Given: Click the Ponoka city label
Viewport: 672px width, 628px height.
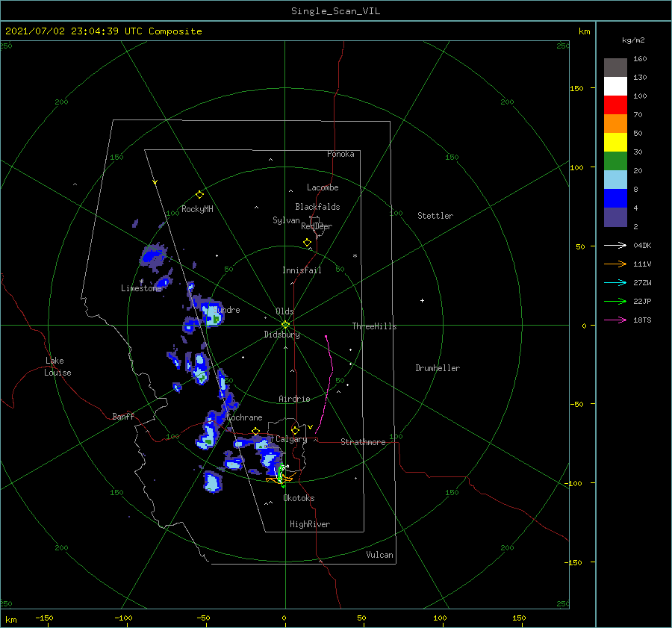Looking at the screenshot, I should pos(340,154).
